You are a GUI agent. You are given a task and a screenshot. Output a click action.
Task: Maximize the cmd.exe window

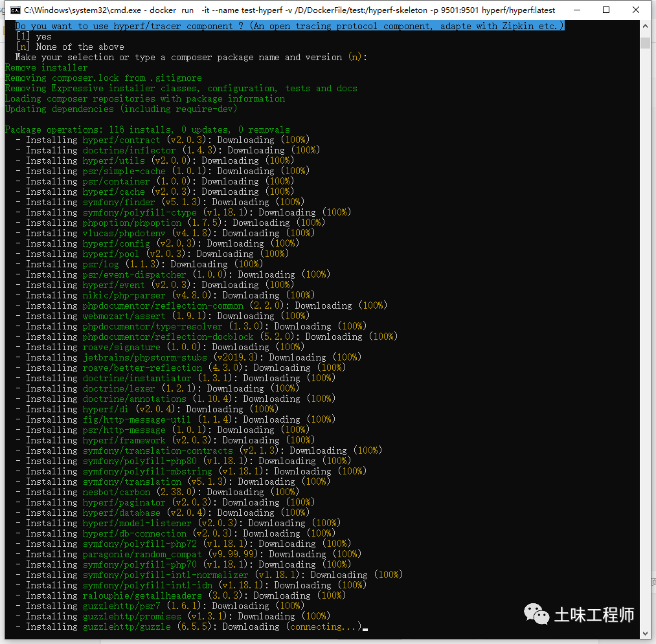(605, 10)
